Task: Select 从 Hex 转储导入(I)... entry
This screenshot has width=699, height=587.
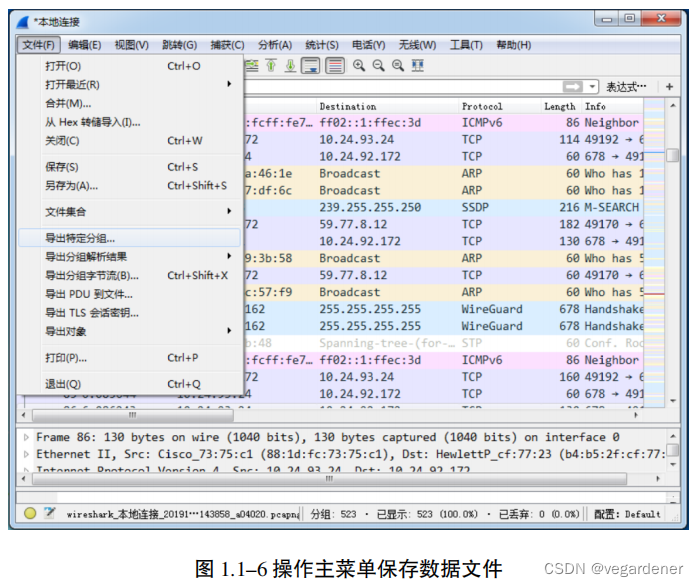Action: point(130,122)
